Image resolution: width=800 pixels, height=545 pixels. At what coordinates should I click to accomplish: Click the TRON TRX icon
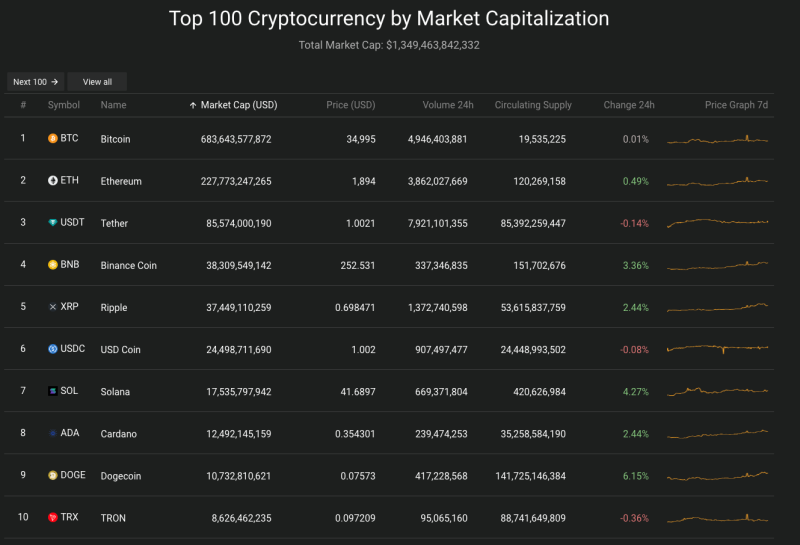pos(53,517)
